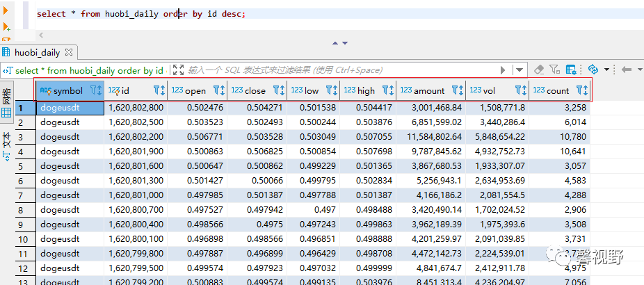Click the 123 type icon on id column
This screenshot has height=285, width=644.
[114, 91]
